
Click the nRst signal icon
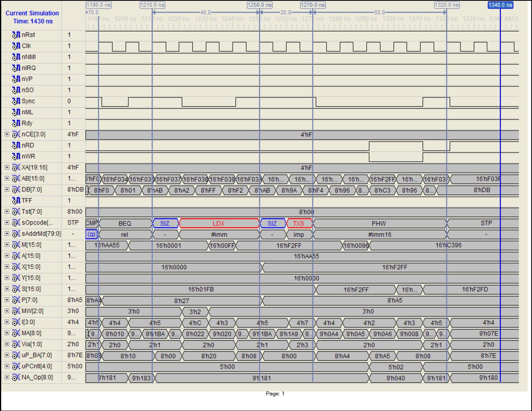pyautogui.click(x=16, y=35)
